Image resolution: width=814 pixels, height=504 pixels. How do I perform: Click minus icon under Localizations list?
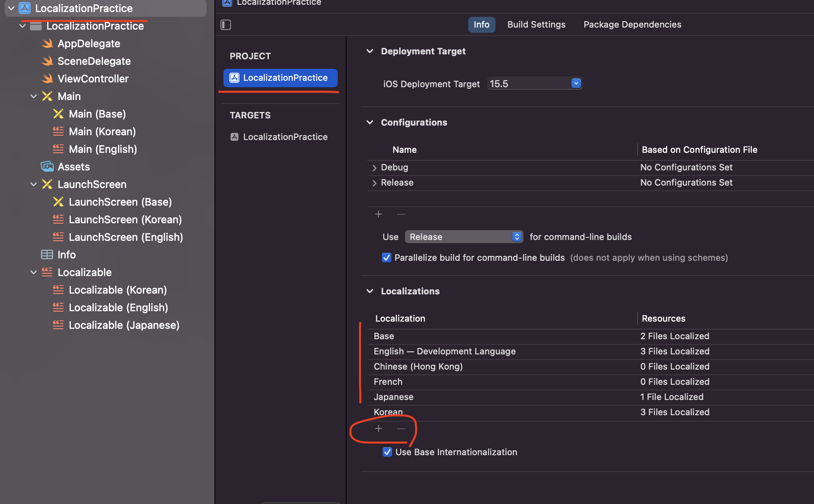coord(401,429)
